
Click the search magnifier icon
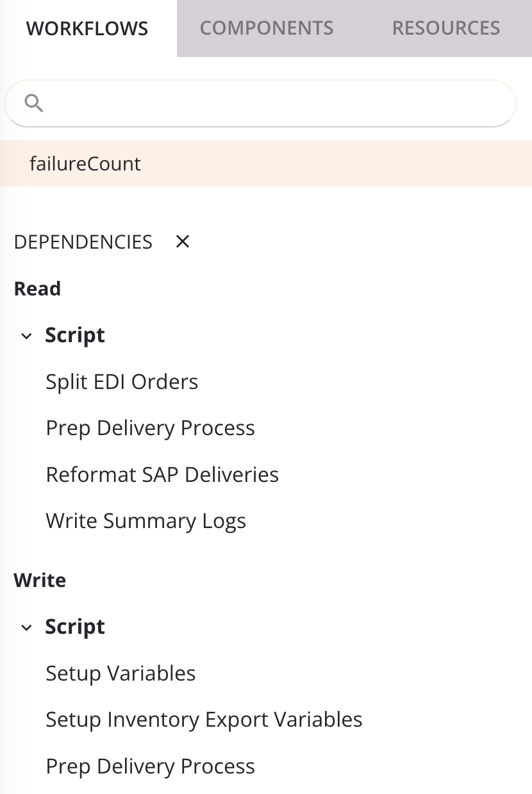click(34, 103)
